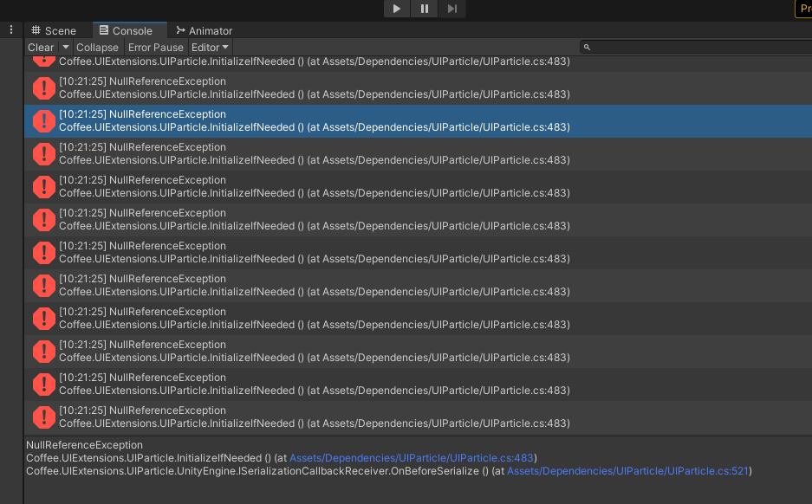Click the error icon on the last console entry
This screenshot has height=504, width=812.
click(43, 417)
